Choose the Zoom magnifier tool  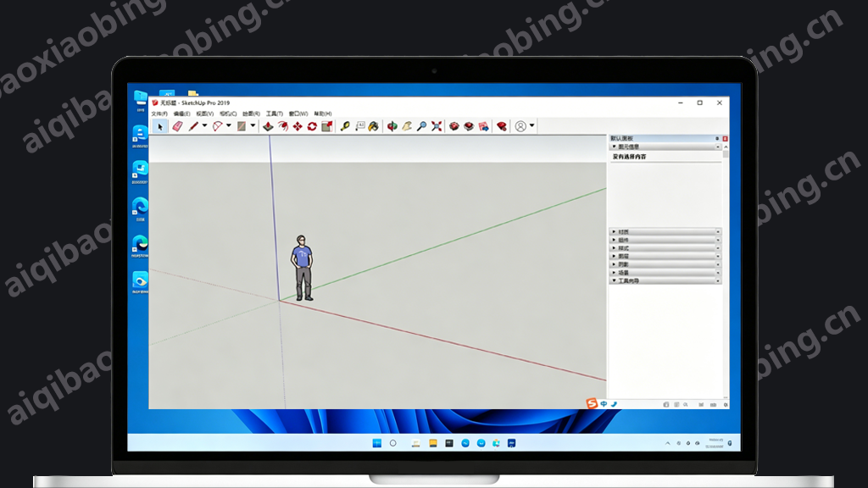(x=422, y=127)
